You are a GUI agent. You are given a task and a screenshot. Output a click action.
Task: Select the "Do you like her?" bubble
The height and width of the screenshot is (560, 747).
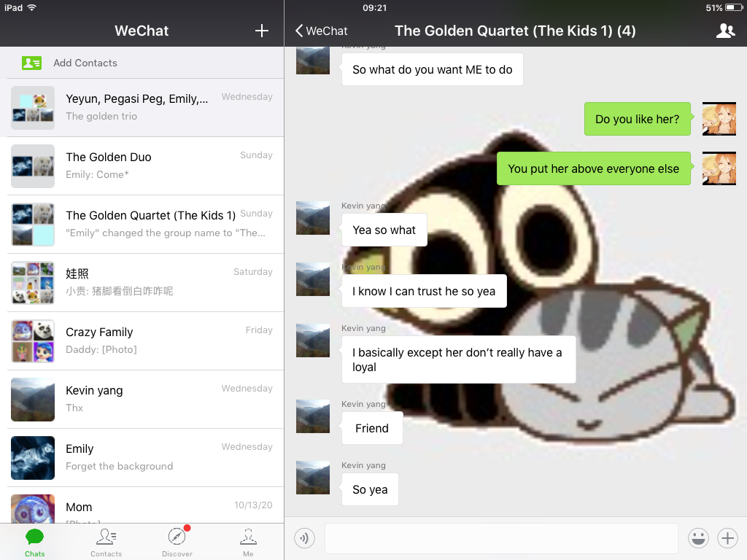click(x=638, y=119)
